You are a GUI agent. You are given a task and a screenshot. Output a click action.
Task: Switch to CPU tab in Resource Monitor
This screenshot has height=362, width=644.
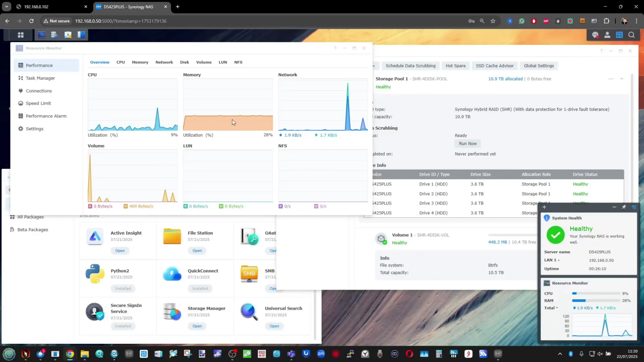point(120,62)
